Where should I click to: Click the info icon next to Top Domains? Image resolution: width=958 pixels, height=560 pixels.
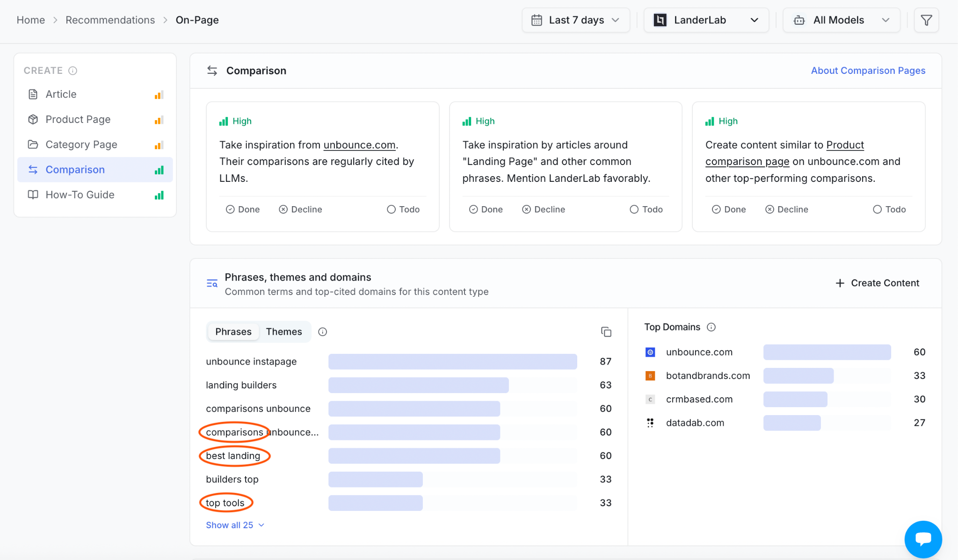(711, 327)
